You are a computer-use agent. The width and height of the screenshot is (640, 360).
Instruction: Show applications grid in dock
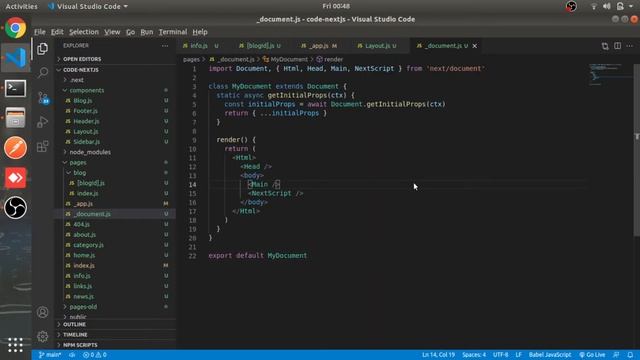pos(15,345)
